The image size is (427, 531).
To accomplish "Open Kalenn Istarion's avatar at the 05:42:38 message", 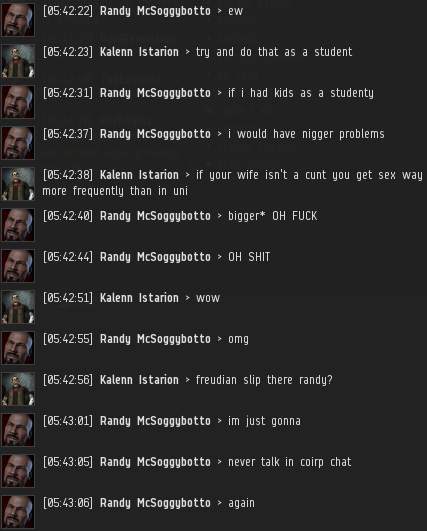I will pos(18,184).
